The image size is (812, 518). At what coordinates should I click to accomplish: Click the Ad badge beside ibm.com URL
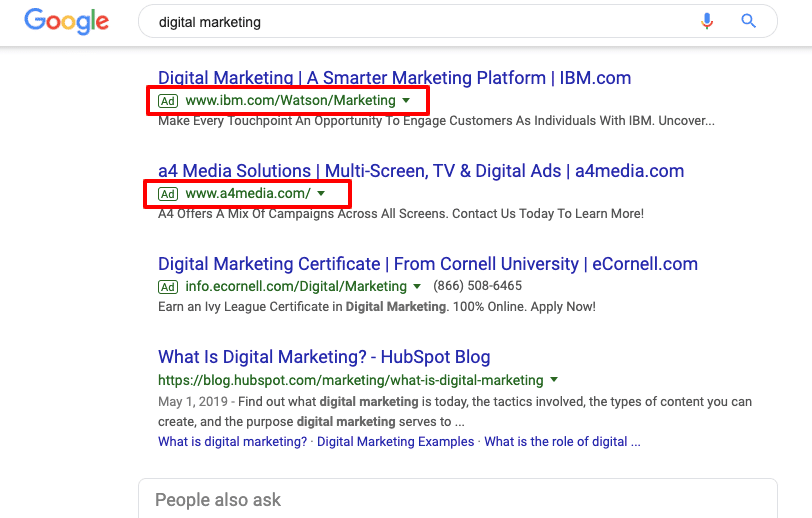168,101
